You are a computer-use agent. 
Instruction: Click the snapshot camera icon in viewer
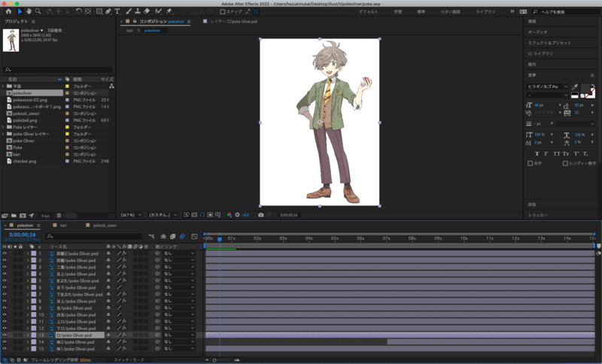(261, 214)
